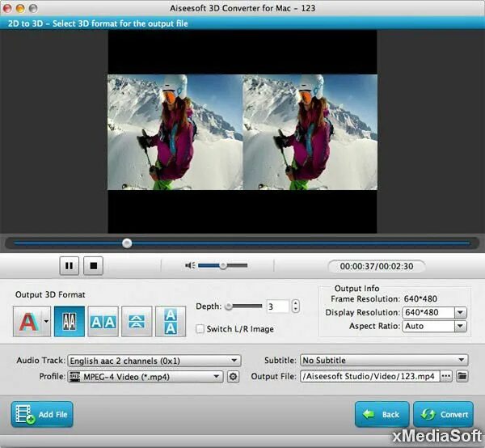The height and width of the screenshot is (448, 485).
Task: Click the Convert button
Action: (x=444, y=415)
